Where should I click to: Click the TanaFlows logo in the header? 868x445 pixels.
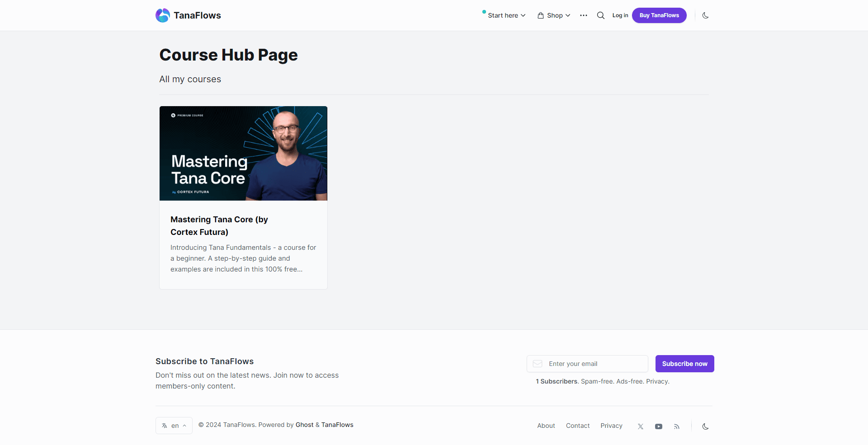tap(188, 15)
